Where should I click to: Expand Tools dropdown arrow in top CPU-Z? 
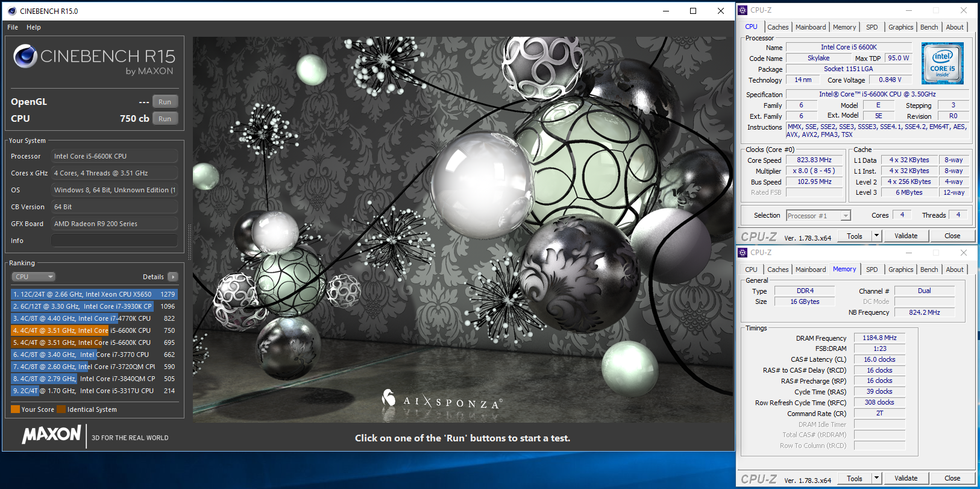tap(876, 236)
